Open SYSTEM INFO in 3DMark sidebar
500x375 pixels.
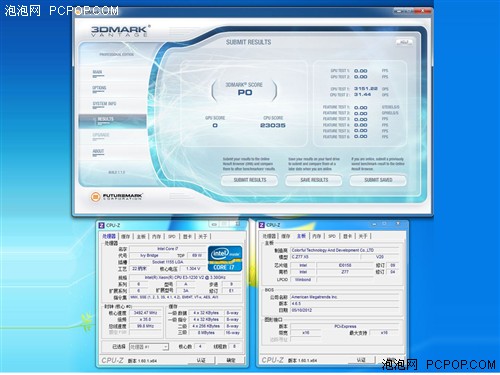(104, 104)
